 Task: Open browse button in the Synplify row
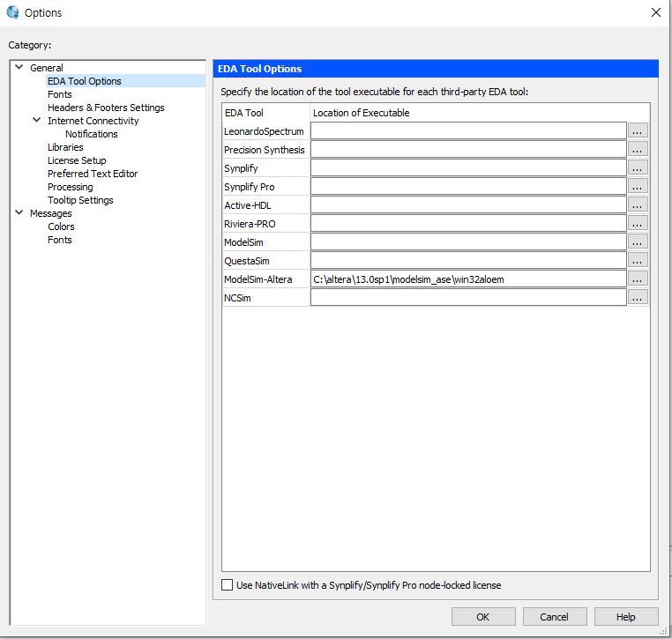[x=638, y=167]
